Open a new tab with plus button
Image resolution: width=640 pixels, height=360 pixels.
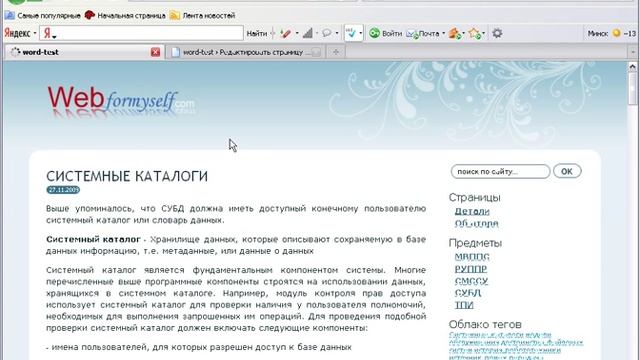tap(336, 52)
